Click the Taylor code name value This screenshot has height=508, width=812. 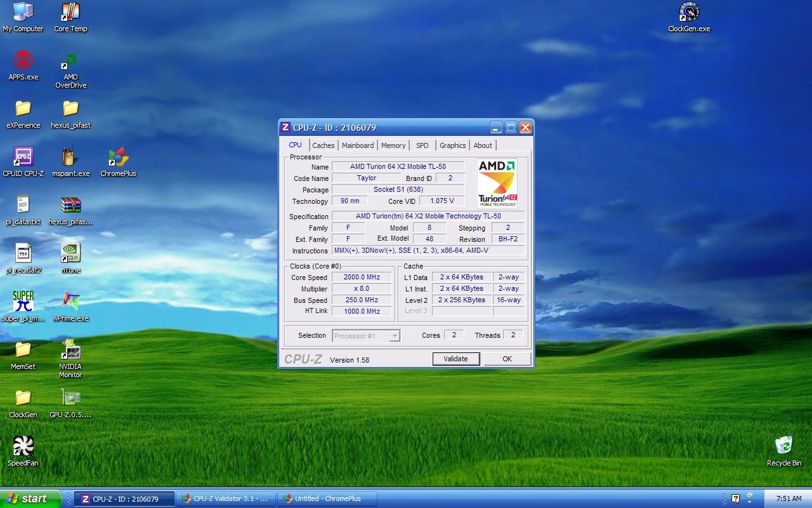click(366, 178)
